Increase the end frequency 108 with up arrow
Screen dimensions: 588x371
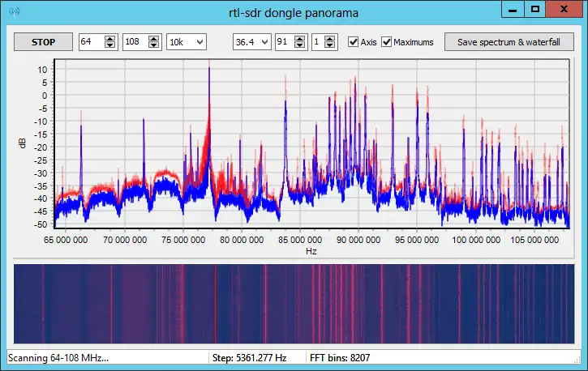[x=154, y=38]
